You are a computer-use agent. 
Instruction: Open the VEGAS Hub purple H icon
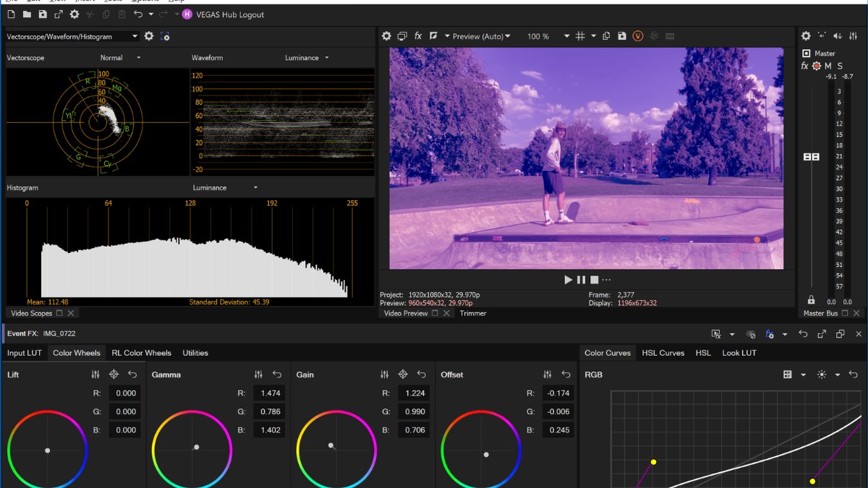187,14
